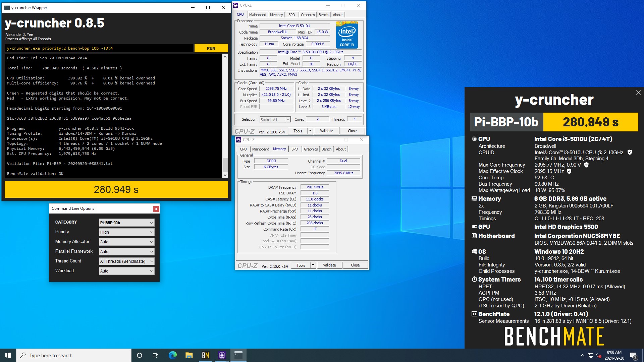Open File Explorer from taskbar
This screenshot has width=644, height=362.
point(189,355)
